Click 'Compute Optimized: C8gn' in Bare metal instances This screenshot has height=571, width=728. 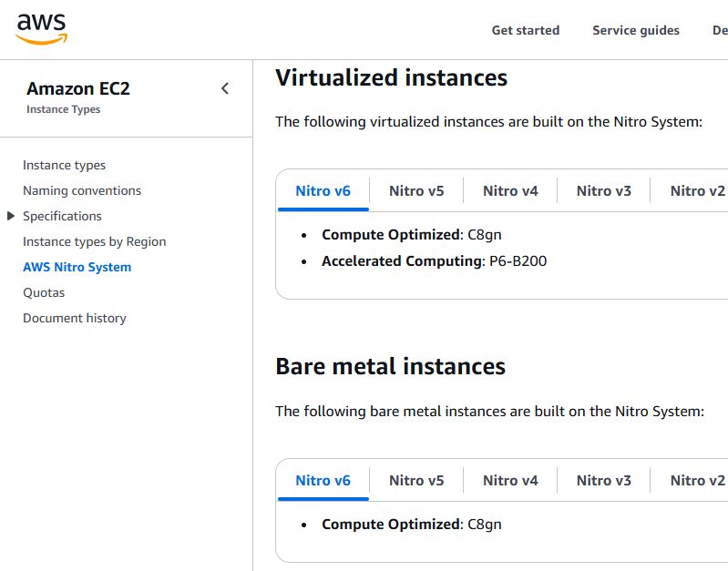(411, 525)
